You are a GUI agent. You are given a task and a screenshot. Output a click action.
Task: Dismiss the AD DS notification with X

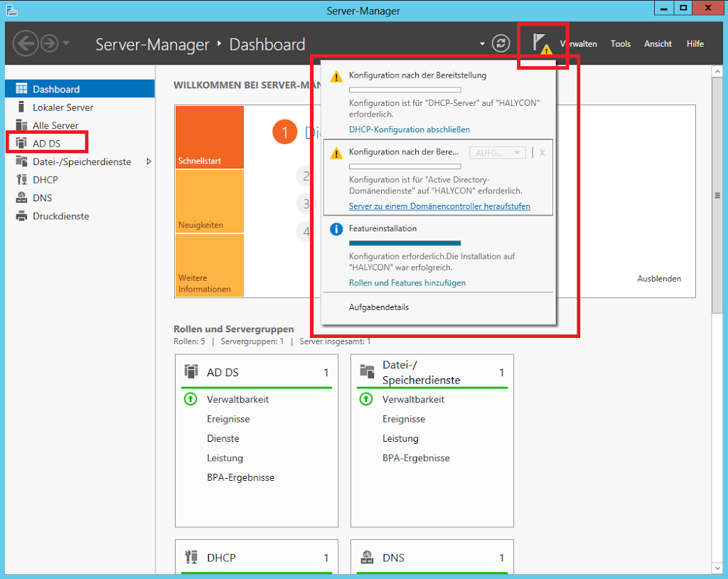coord(542,153)
